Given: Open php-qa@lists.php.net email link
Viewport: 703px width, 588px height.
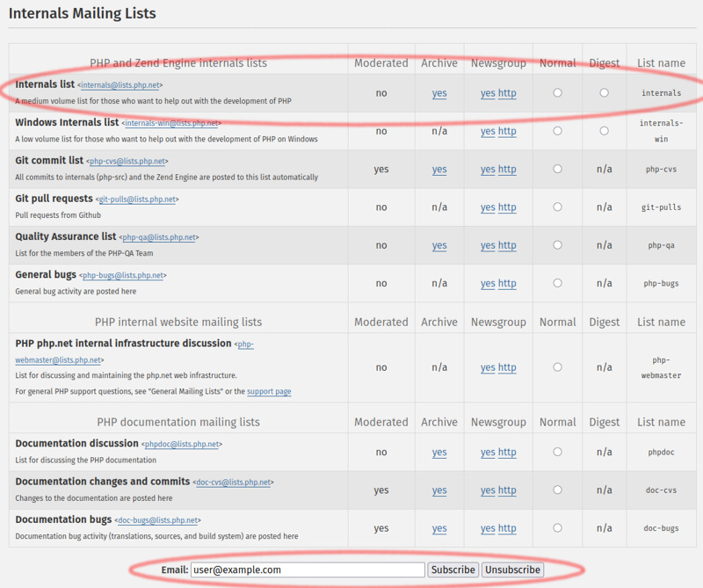Looking at the screenshot, I should point(159,237).
